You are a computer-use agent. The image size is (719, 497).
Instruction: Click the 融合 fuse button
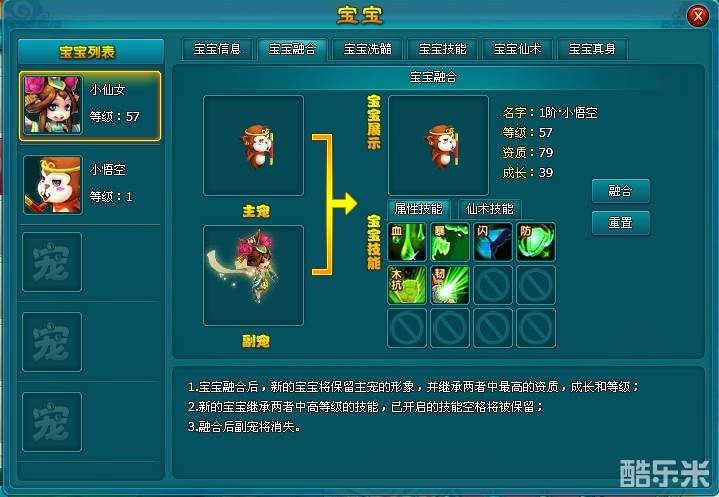click(620, 191)
